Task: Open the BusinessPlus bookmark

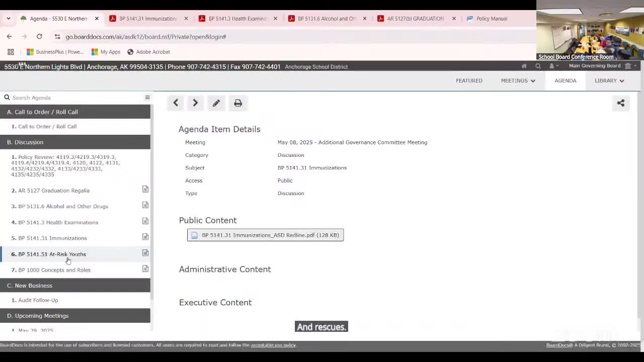Action: [55, 52]
